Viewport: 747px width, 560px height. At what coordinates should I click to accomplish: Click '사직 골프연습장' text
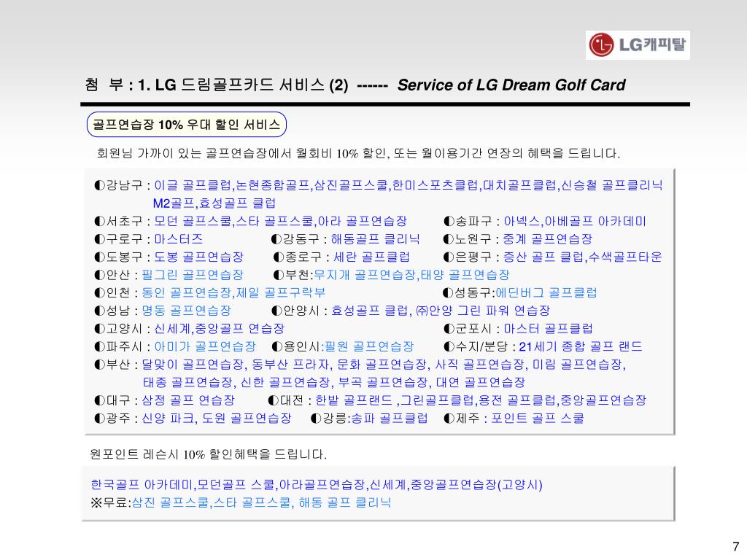point(479,365)
